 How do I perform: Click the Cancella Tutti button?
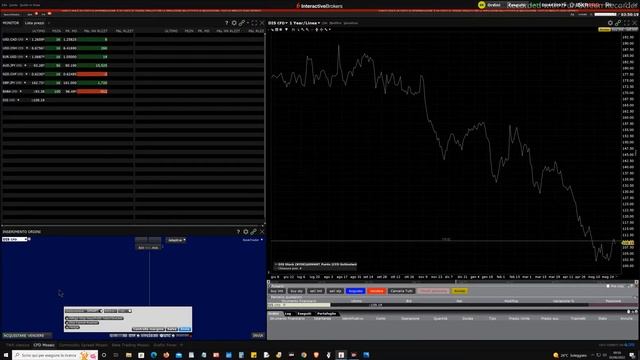[x=402, y=291]
